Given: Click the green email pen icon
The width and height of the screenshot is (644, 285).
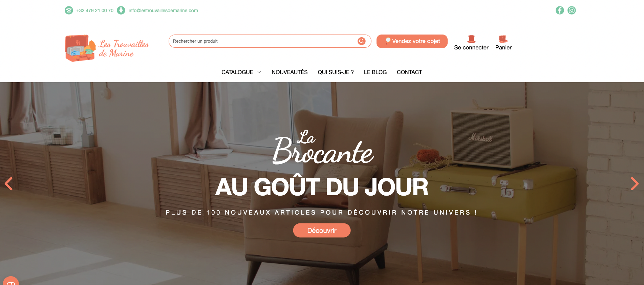Looking at the screenshot, I should pos(121,10).
